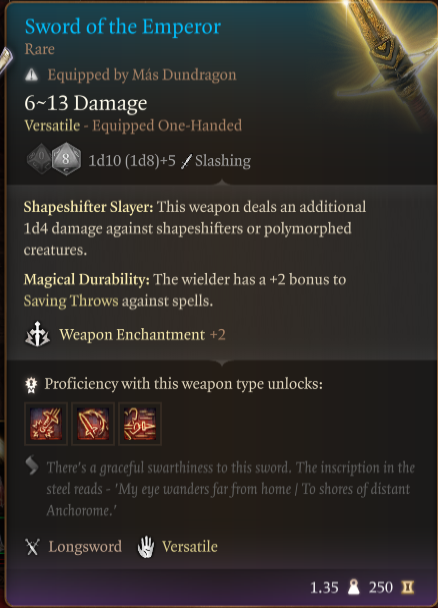Image resolution: width=439 pixels, height=608 pixels.
Task: Click the Sword of the Emperor title
Action: pos(123,27)
